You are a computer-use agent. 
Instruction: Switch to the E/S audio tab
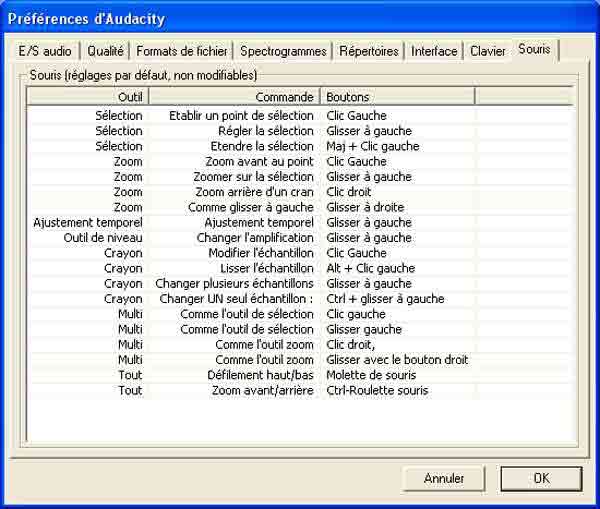(45, 51)
